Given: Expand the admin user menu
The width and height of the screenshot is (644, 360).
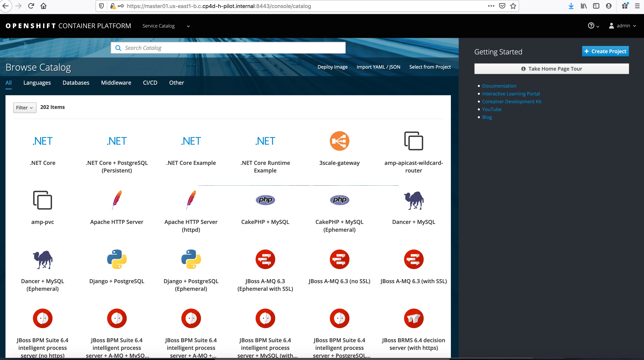Looking at the screenshot, I should [x=622, y=26].
